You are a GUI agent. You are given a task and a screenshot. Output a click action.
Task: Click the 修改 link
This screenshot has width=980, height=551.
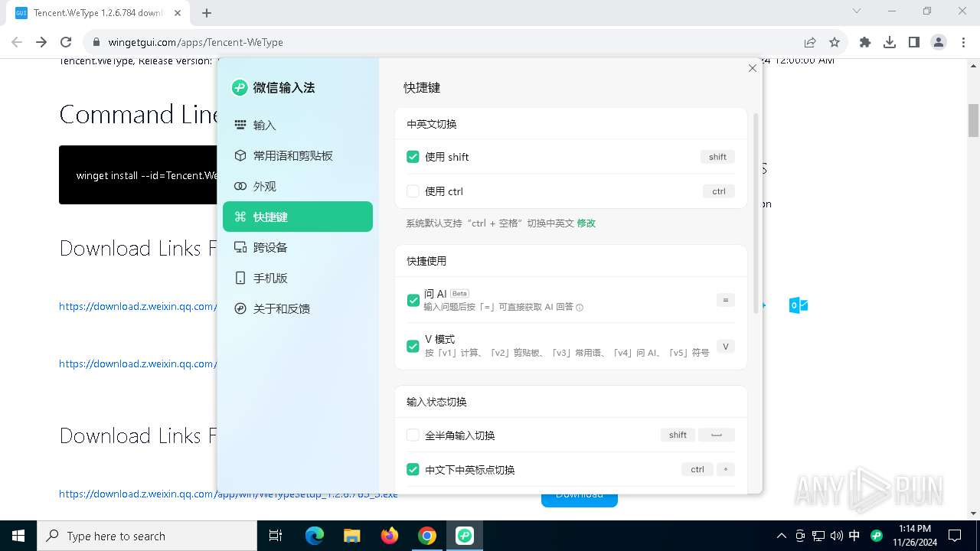(586, 223)
